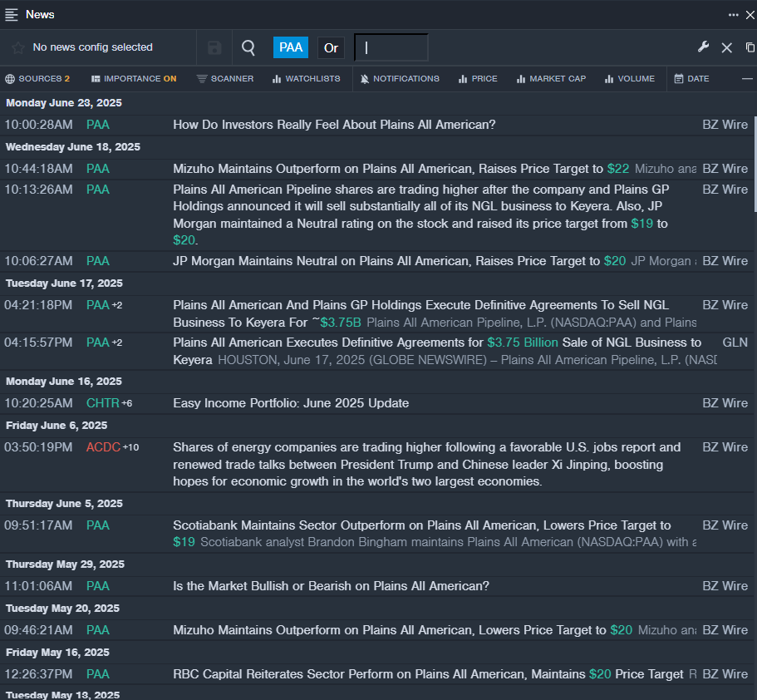Focus the ticker search input field

tap(391, 47)
